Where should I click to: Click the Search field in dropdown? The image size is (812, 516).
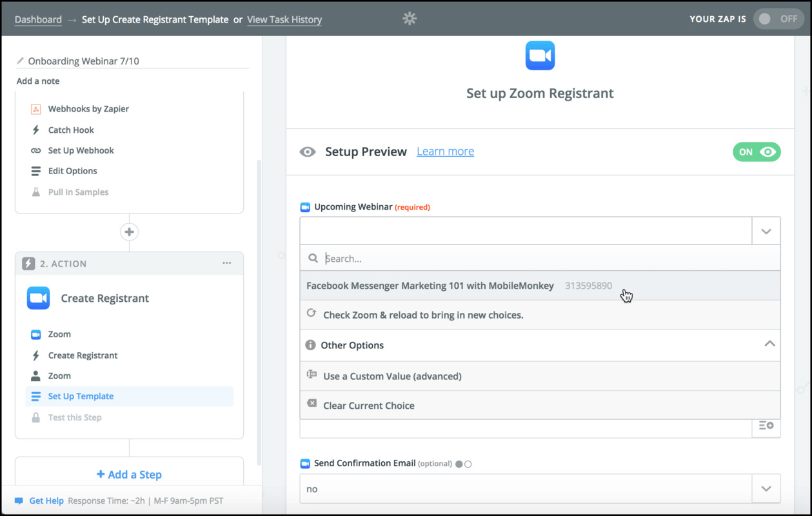540,258
